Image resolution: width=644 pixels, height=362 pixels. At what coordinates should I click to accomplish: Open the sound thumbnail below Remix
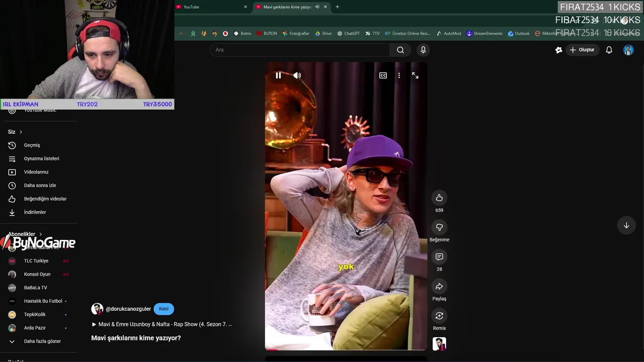pyautogui.click(x=439, y=344)
